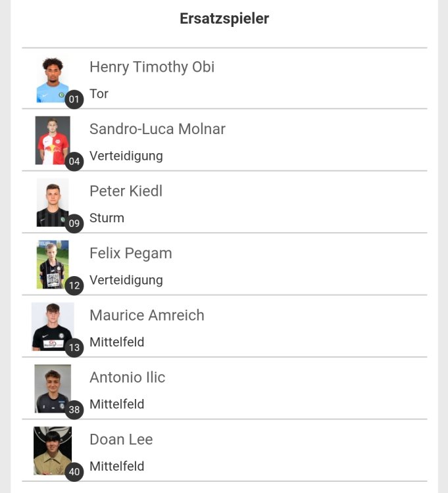Viewport: 448px width, 493px height.
Task: Select the Sandro-Luca Molnar name link
Action: tap(157, 129)
